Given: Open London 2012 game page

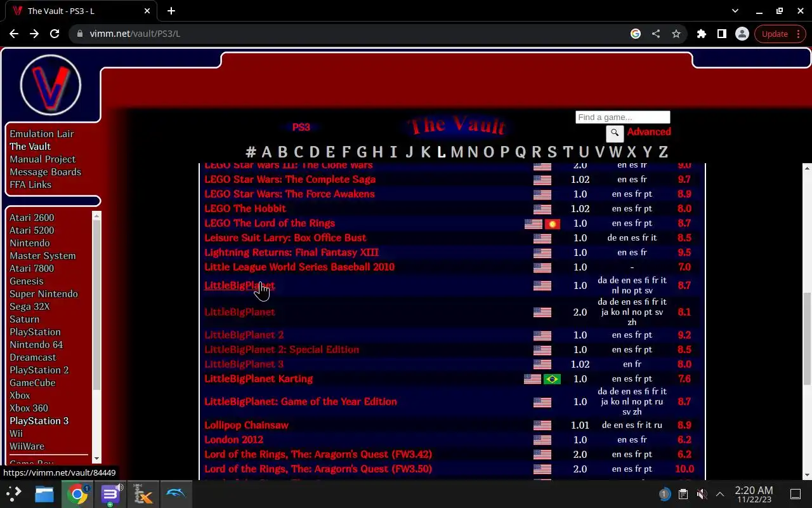Looking at the screenshot, I should (x=233, y=440).
